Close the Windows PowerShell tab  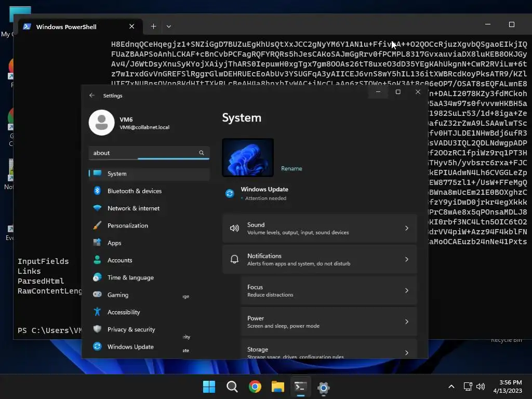pos(131,26)
